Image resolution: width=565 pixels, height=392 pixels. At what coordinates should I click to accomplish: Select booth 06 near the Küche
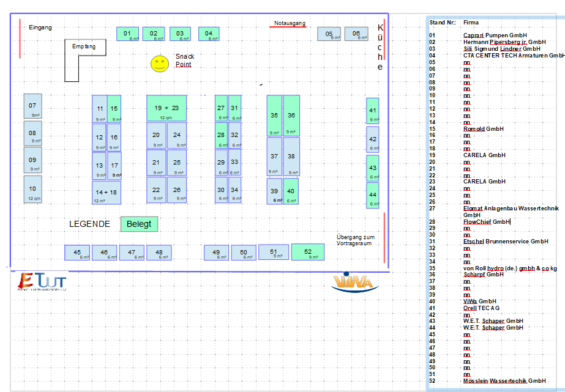coord(356,34)
